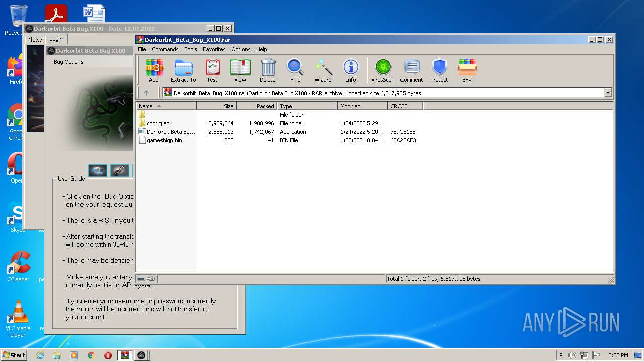Click the 2,558,013 size value

pyautogui.click(x=221, y=132)
